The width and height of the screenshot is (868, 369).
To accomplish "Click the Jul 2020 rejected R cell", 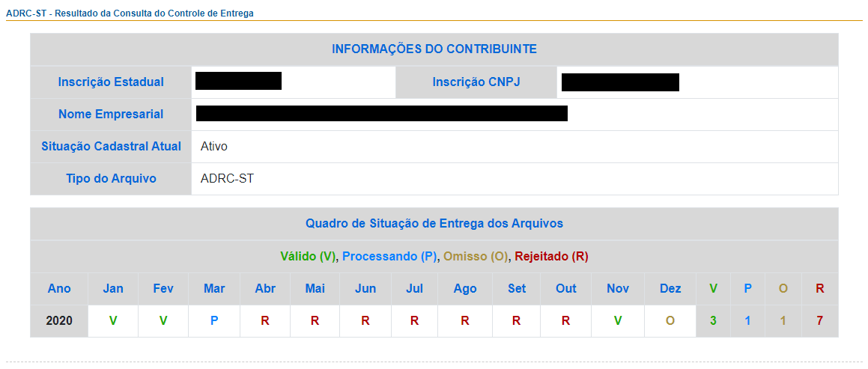I will click(x=415, y=321).
